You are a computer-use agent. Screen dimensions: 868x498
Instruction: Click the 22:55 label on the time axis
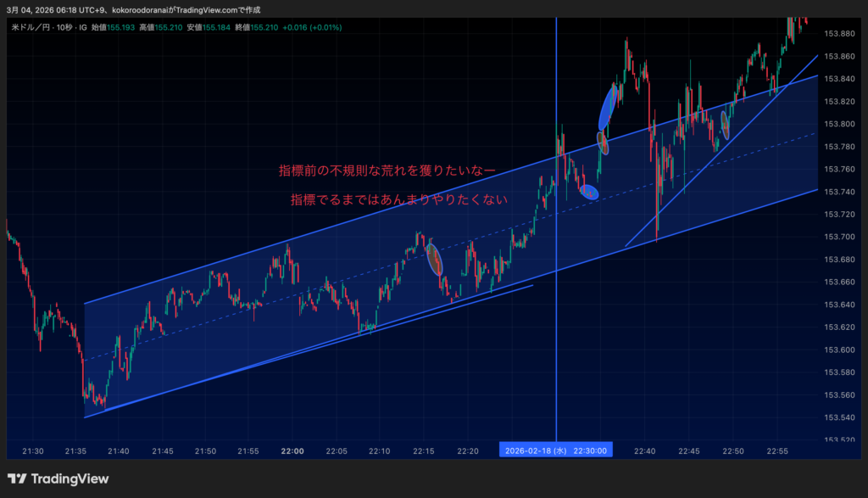[x=777, y=450]
